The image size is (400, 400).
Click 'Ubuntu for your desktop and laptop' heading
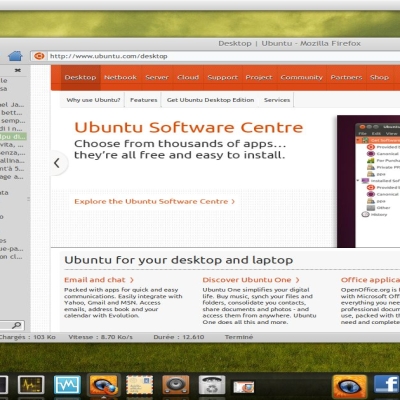coord(179,260)
